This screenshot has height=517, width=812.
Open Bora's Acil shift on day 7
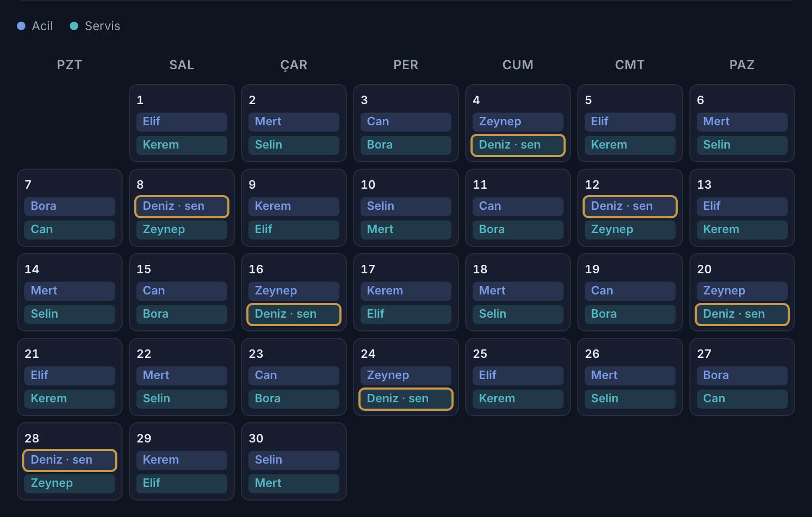tap(70, 206)
